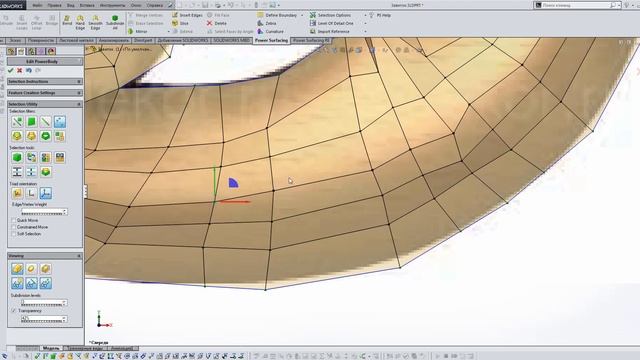Click the search commands input field
Screen dimensions: 640x360
point(578,5)
